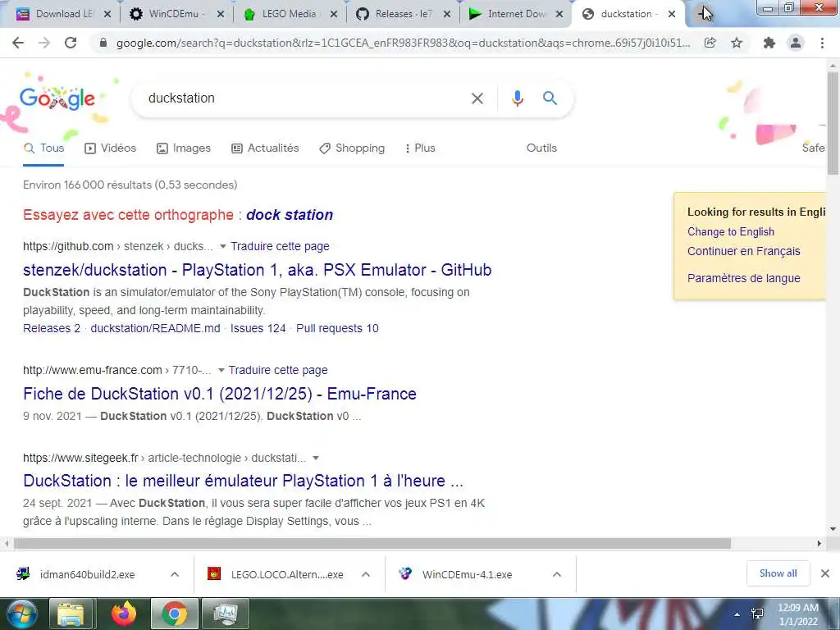Open the Outils search tools

[541, 148]
